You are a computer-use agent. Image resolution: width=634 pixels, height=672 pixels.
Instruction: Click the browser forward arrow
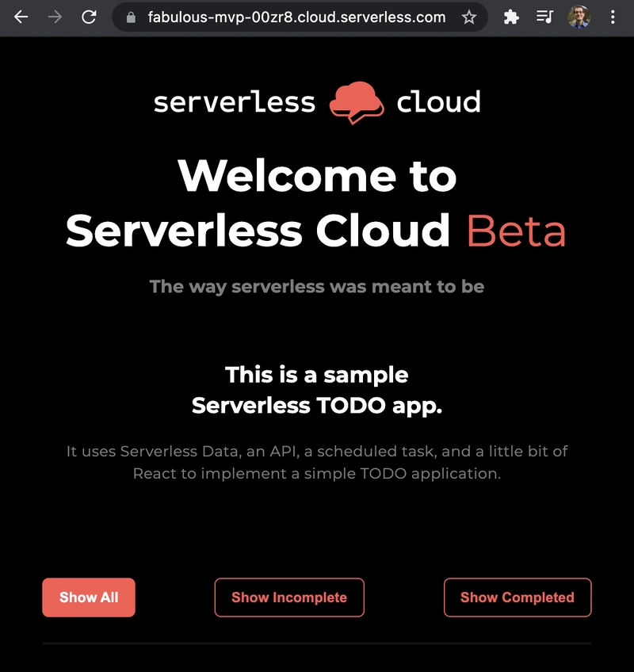tap(55, 17)
